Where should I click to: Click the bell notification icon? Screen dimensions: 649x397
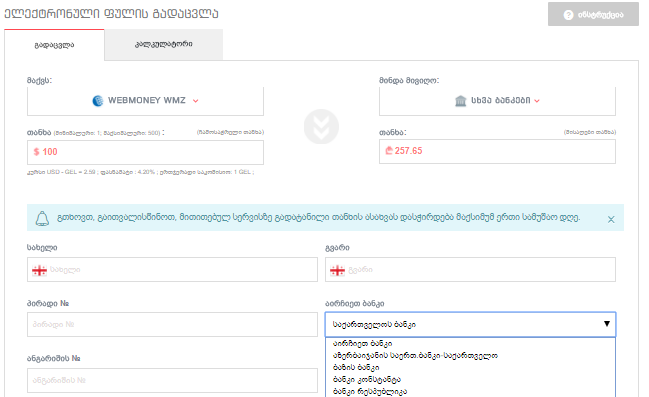click(x=42, y=218)
